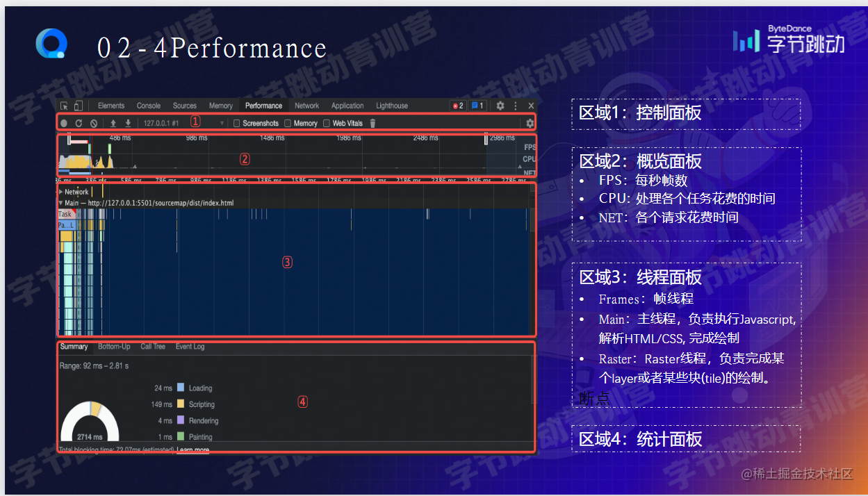This screenshot has height=496, width=868.
Task: Switch to the Elements tab
Action: click(x=111, y=106)
